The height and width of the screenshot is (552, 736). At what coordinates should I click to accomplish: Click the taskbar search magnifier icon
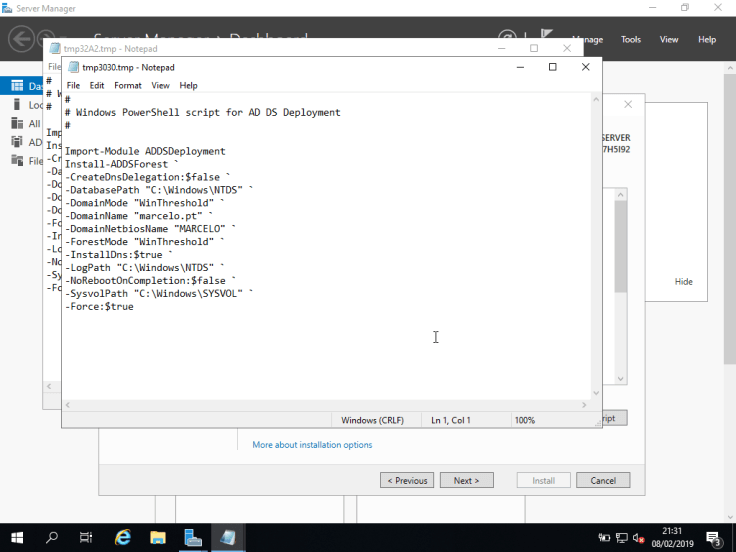[x=52, y=538]
